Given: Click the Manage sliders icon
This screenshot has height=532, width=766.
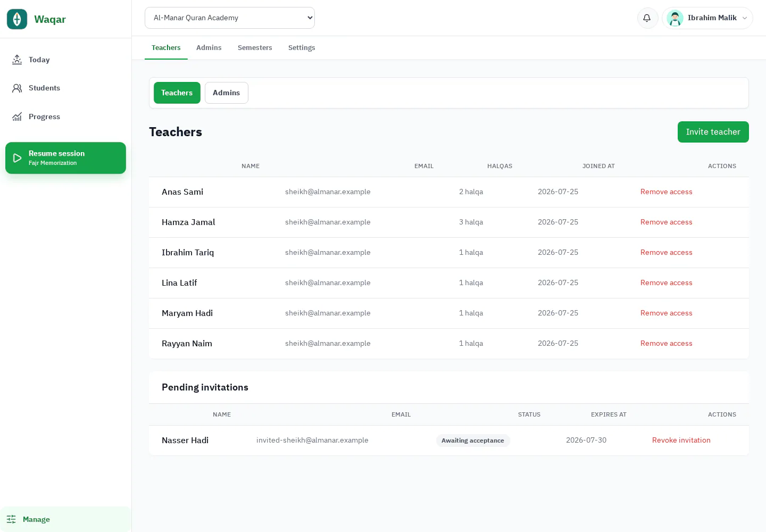Looking at the screenshot, I should [x=11, y=519].
